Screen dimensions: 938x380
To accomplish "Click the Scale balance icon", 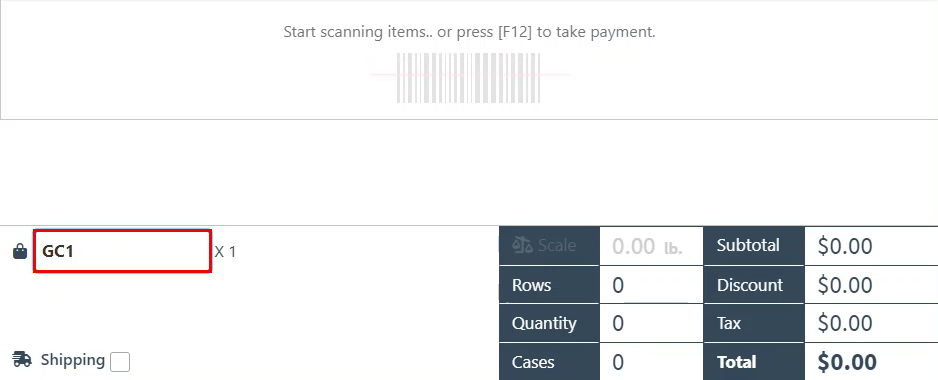I will [x=522, y=245].
